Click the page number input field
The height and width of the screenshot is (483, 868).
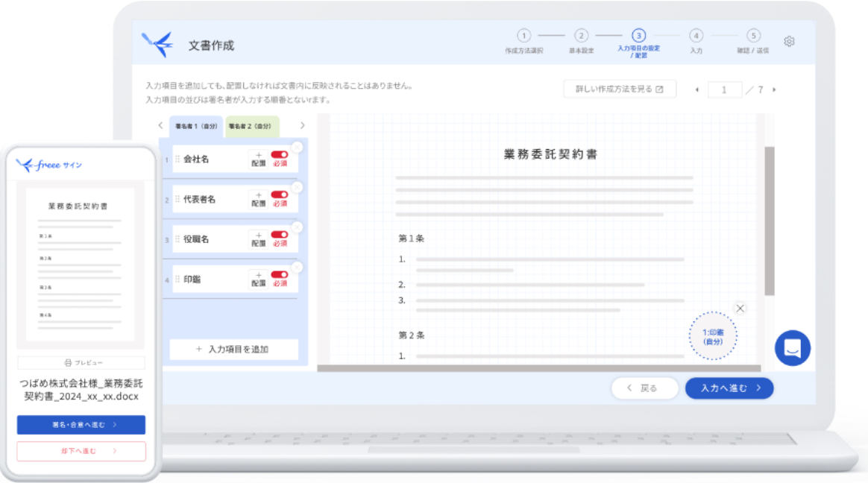pos(725,90)
